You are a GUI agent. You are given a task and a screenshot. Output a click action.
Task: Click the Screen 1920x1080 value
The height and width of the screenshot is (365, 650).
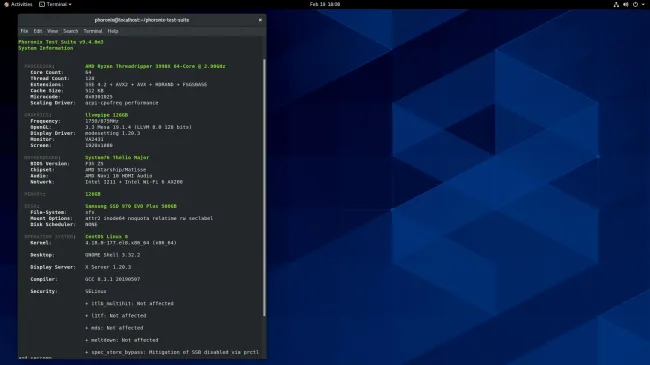pyautogui.click(x=99, y=146)
